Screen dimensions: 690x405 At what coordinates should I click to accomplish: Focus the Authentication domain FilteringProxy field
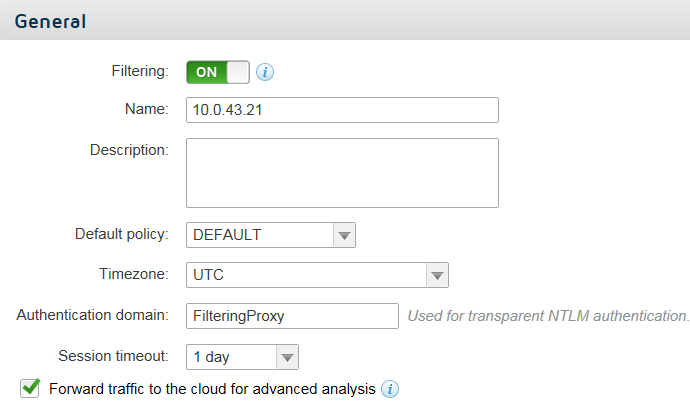292,316
